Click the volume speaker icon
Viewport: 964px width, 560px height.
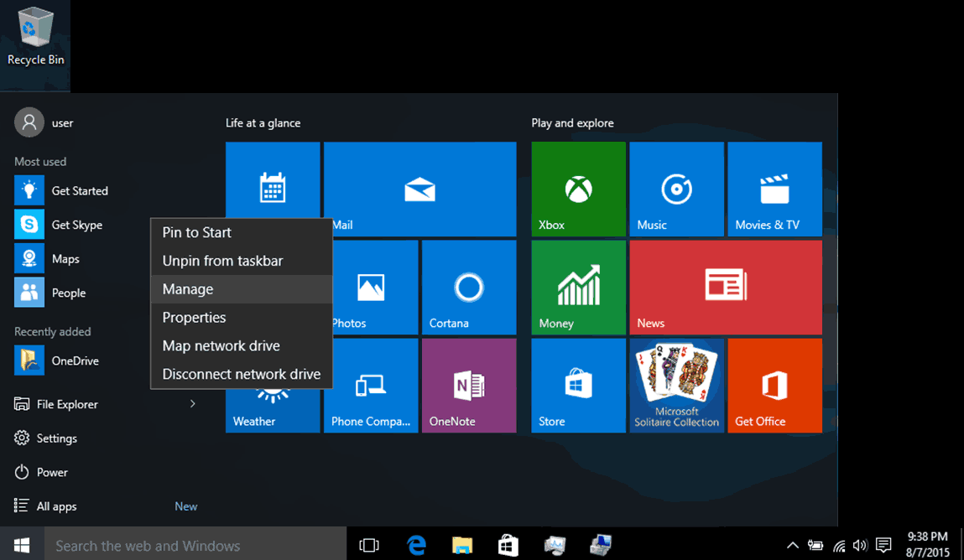860,545
